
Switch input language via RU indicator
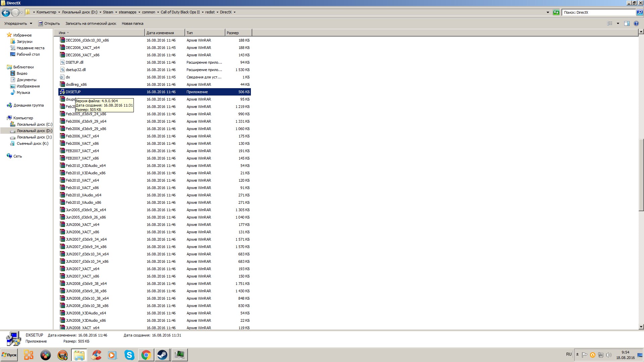[x=569, y=354]
